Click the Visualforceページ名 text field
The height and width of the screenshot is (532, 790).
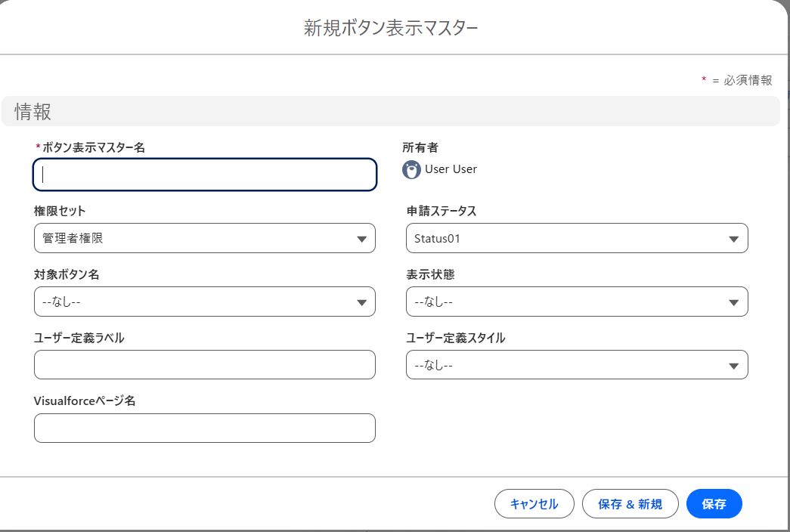coord(204,428)
